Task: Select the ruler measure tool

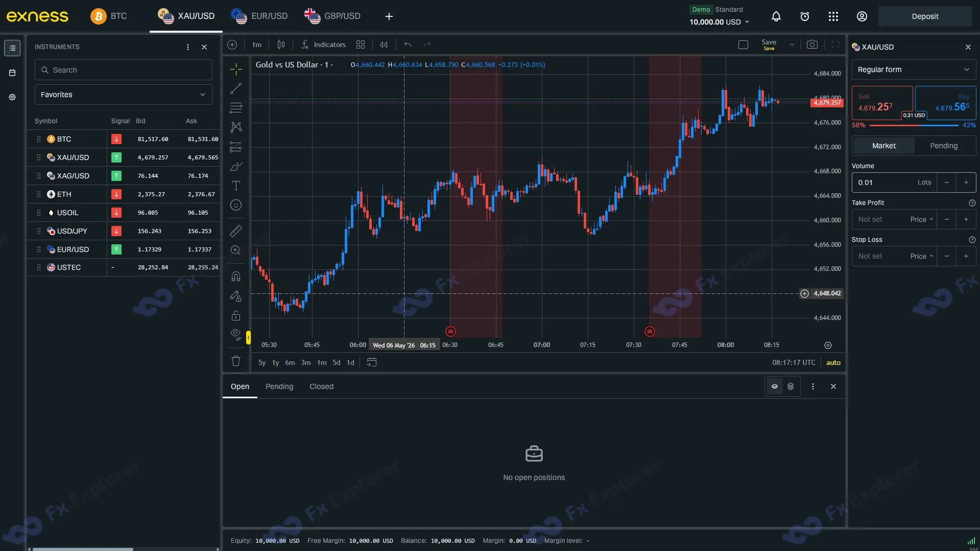Action: click(x=236, y=231)
